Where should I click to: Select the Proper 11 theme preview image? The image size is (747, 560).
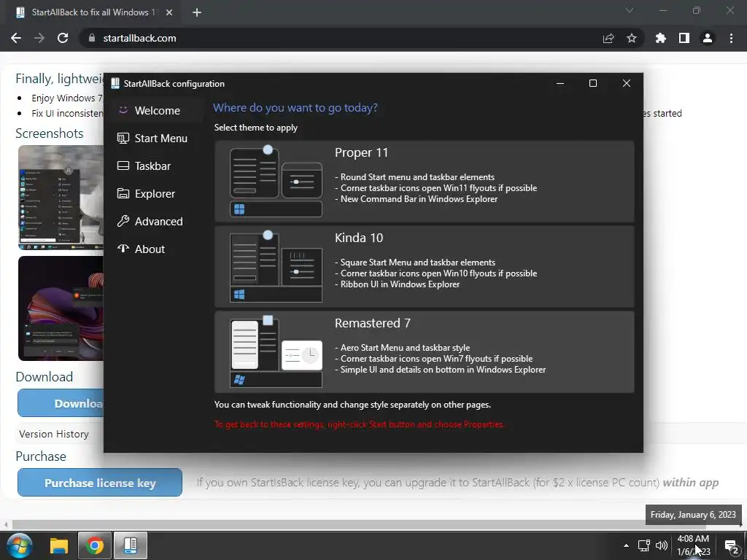pyautogui.click(x=276, y=181)
